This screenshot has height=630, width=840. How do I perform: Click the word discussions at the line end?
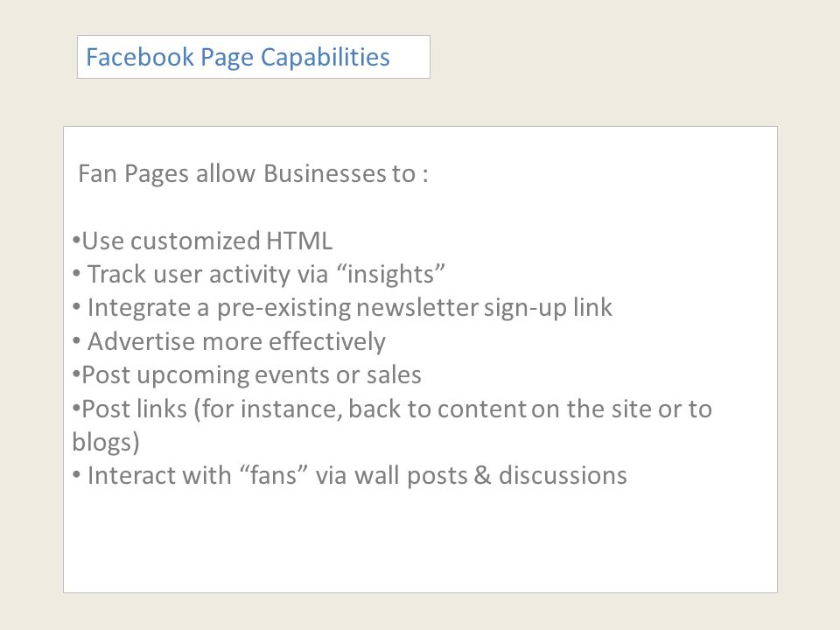[563, 476]
